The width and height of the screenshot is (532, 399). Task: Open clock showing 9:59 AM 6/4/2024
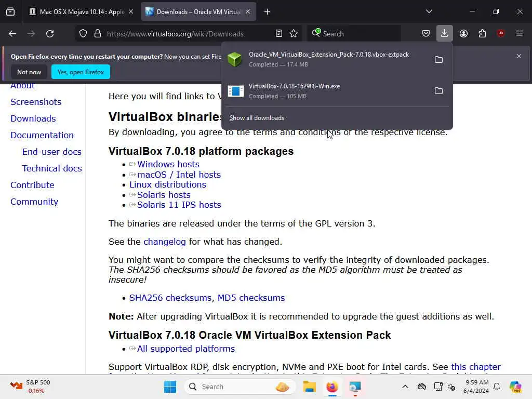(x=476, y=387)
